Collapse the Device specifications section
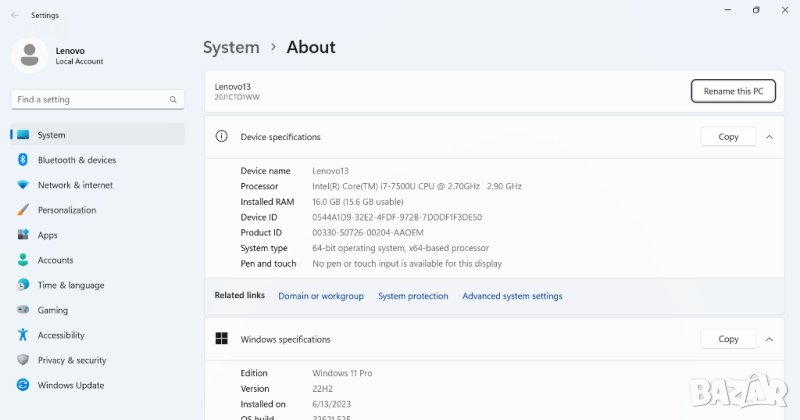Screen dimensions: 800x420 click(x=769, y=137)
